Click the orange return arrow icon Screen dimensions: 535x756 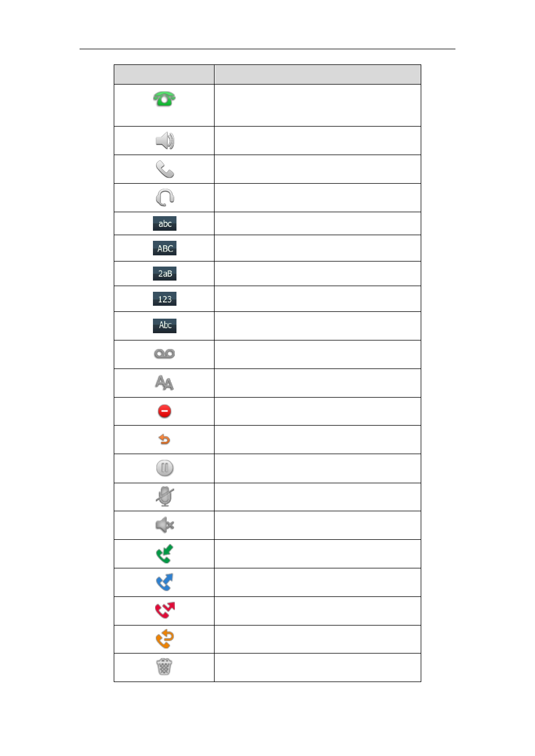[x=164, y=440]
